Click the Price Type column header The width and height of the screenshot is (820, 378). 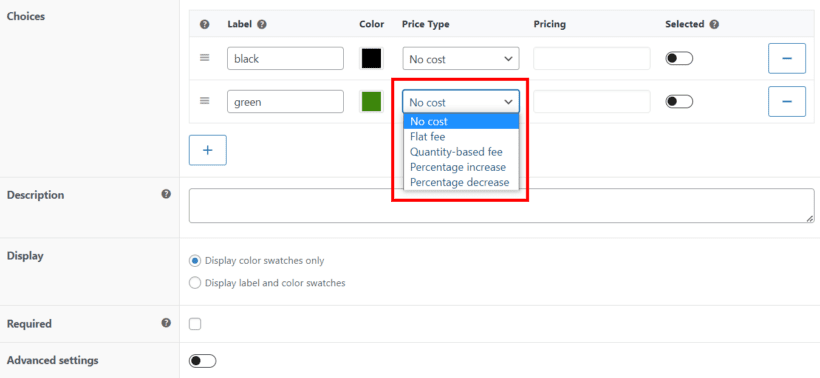coord(425,24)
